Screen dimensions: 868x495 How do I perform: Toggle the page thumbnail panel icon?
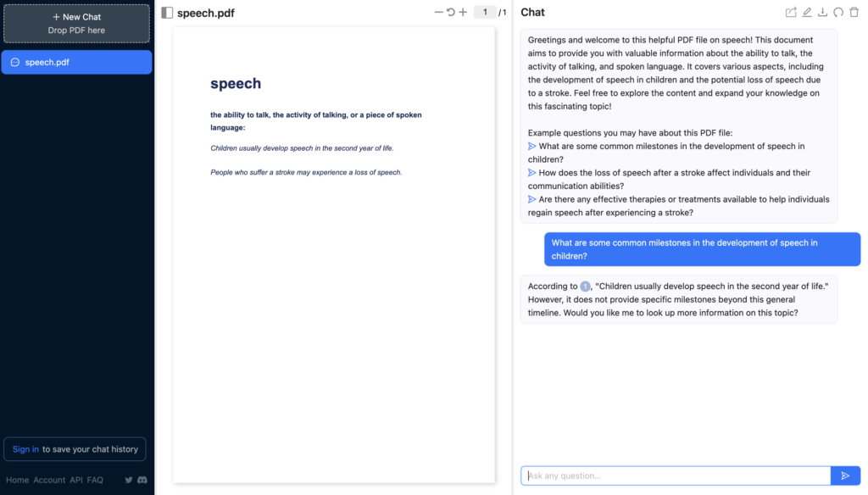pos(166,12)
